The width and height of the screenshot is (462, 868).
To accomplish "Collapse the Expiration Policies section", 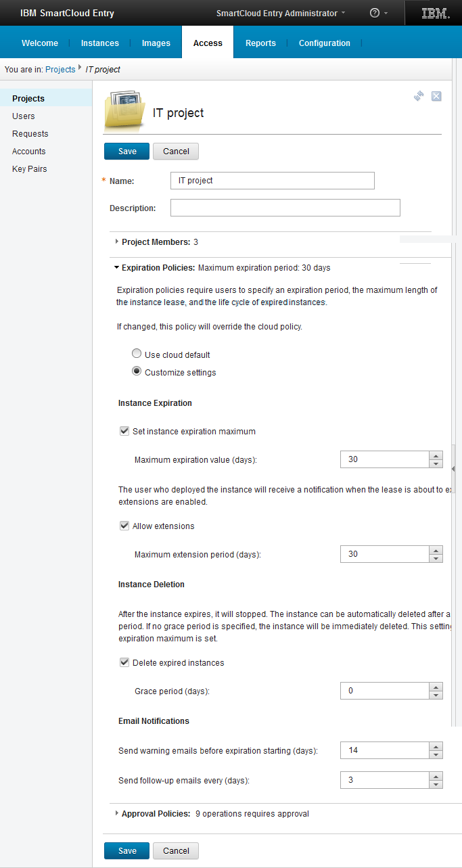I will pyautogui.click(x=117, y=268).
